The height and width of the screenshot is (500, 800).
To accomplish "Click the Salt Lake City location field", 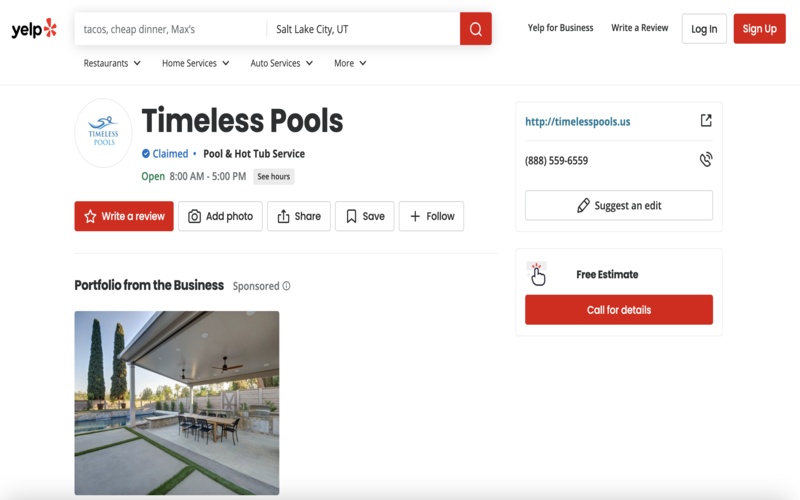I will point(363,29).
